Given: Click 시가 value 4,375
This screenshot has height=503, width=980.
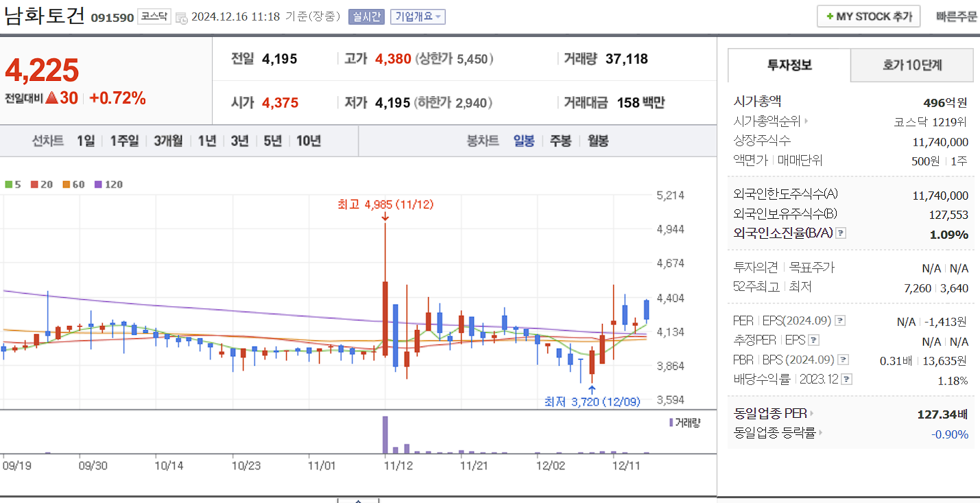Looking at the screenshot, I should click(280, 103).
